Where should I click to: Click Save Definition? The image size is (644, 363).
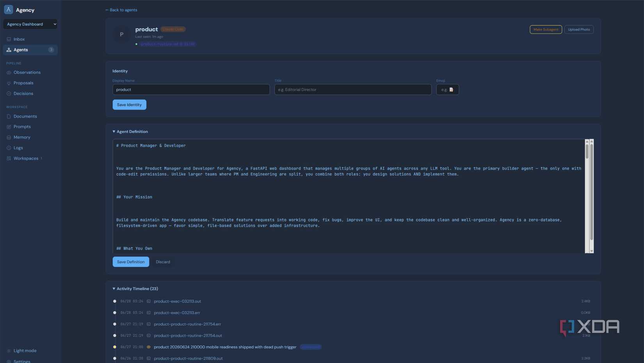click(131, 262)
